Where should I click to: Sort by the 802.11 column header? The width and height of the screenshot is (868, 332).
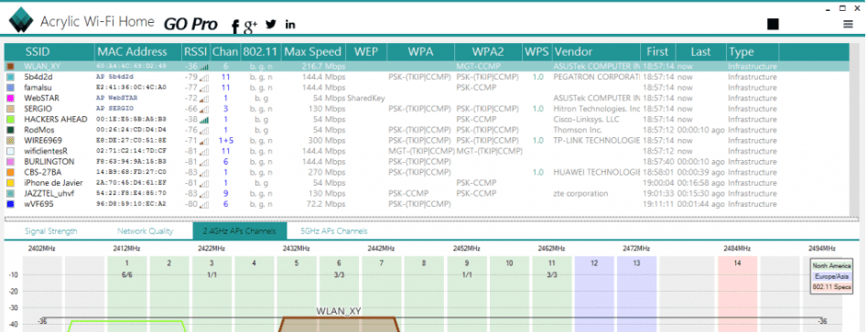260,52
